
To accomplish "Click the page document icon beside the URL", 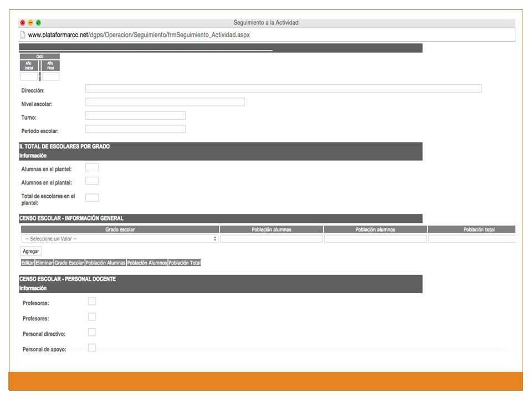I will [x=23, y=34].
